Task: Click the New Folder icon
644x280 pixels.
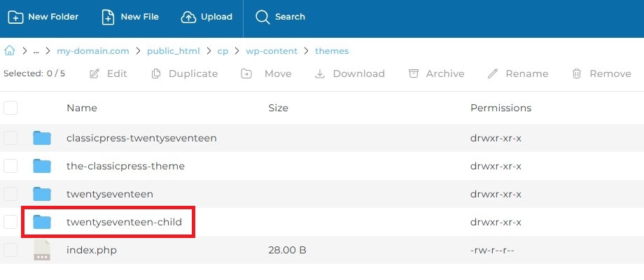Action: [15, 17]
